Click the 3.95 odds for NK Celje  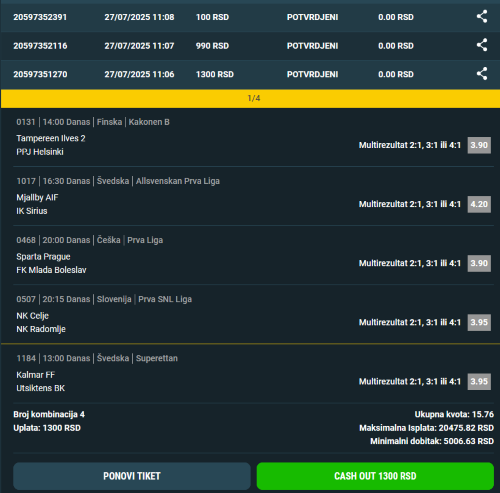tap(479, 322)
